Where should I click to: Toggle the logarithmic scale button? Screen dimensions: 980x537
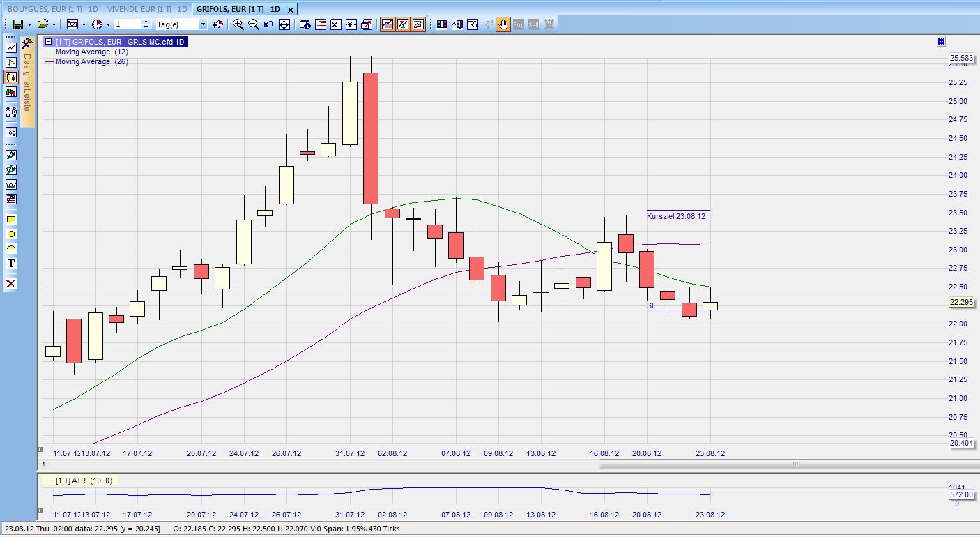coord(11,133)
